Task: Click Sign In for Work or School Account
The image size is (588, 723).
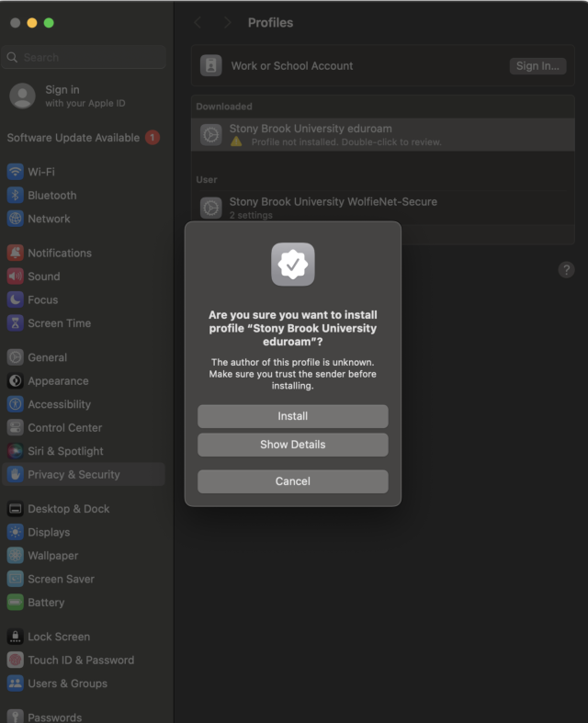Action: pos(537,66)
